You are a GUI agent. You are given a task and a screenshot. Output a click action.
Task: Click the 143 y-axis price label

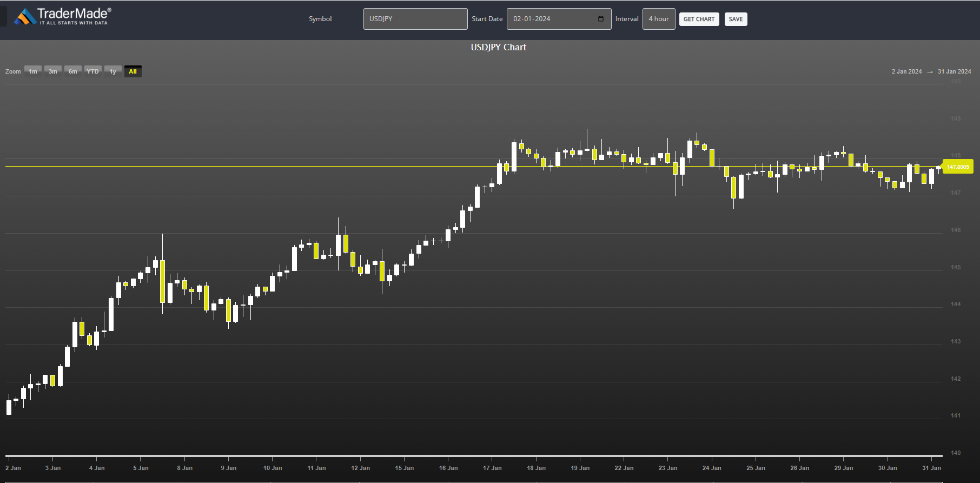[x=956, y=341]
